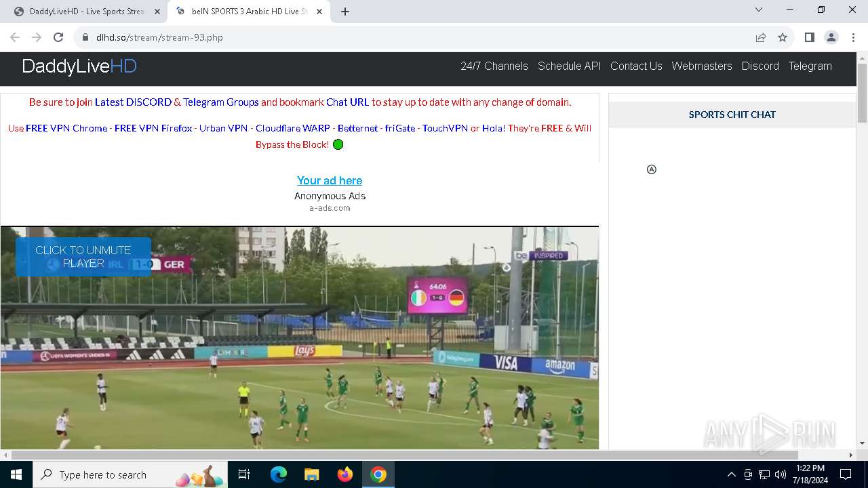The image size is (868, 488).
Task: Open the Windows Start menu
Action: pos(16,474)
